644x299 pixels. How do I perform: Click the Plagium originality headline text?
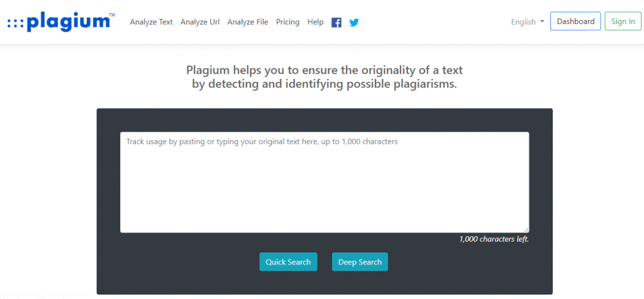pos(325,77)
